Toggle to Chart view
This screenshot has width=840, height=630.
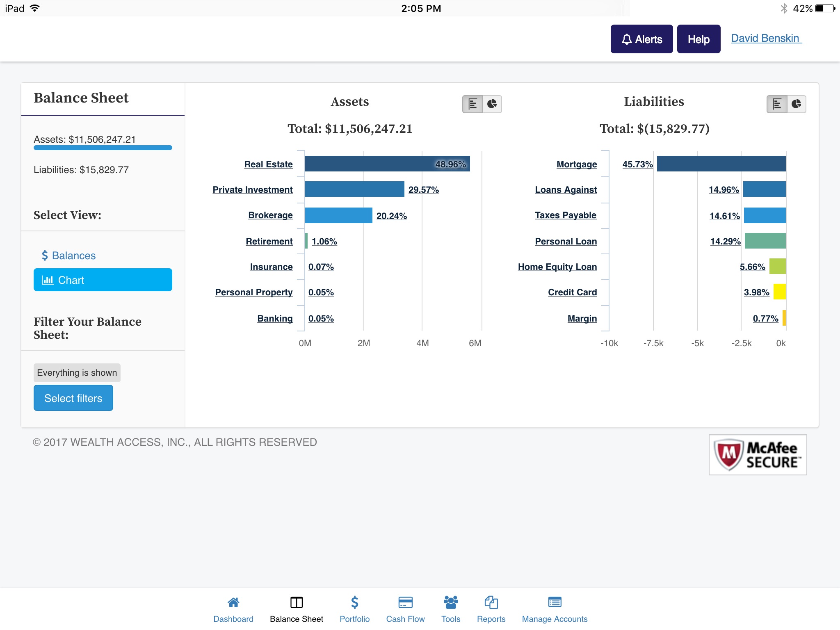(103, 279)
